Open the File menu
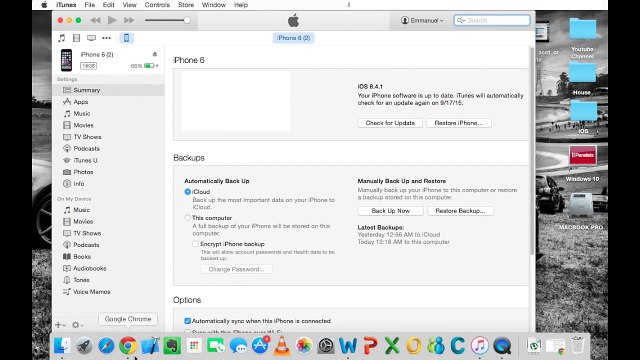The width and height of the screenshot is (640, 360). pos(90,5)
